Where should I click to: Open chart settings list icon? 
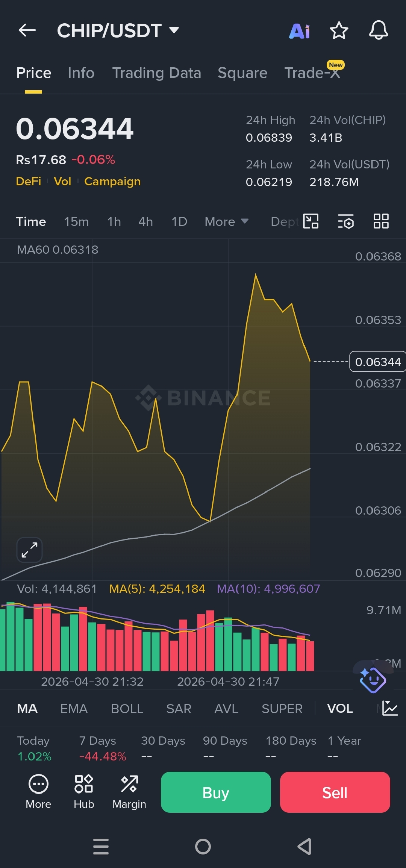click(345, 221)
